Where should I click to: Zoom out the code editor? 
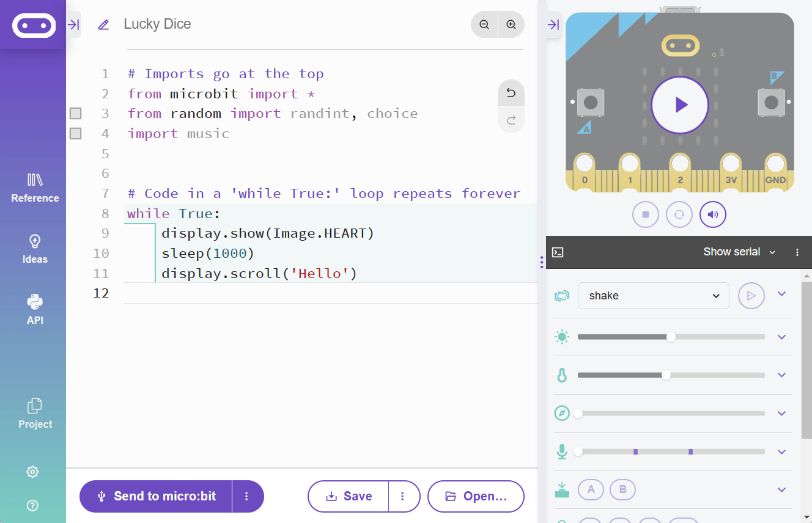pyautogui.click(x=484, y=24)
